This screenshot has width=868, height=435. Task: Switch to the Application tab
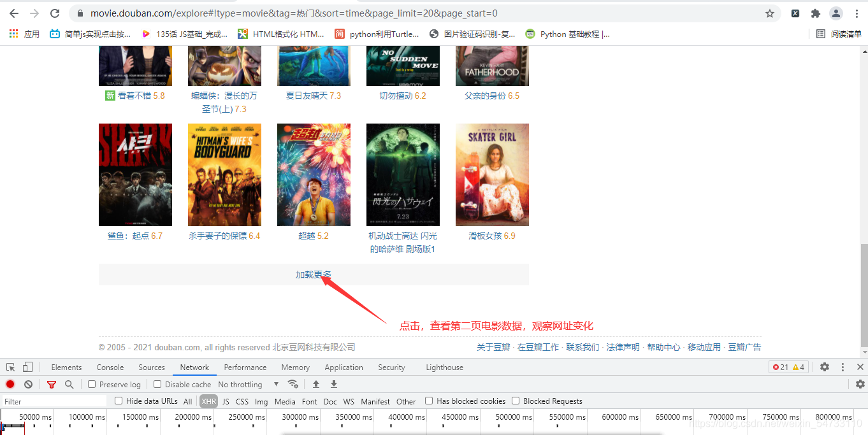(344, 367)
